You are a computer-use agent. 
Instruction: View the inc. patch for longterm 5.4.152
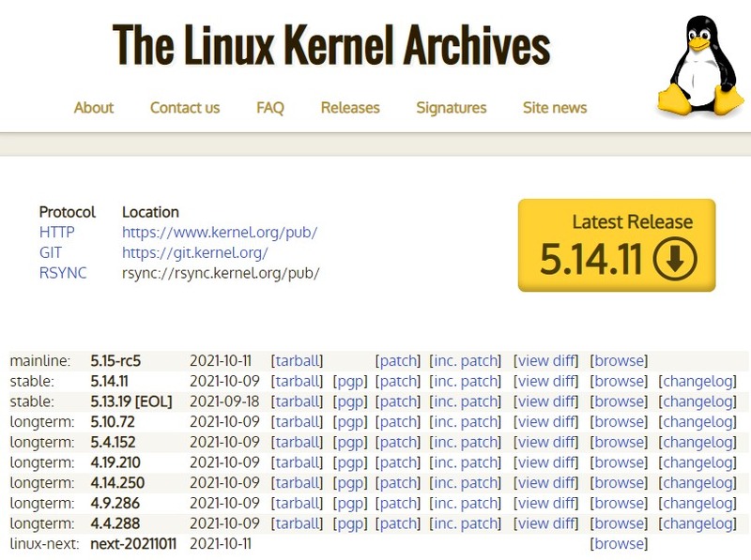pos(466,443)
